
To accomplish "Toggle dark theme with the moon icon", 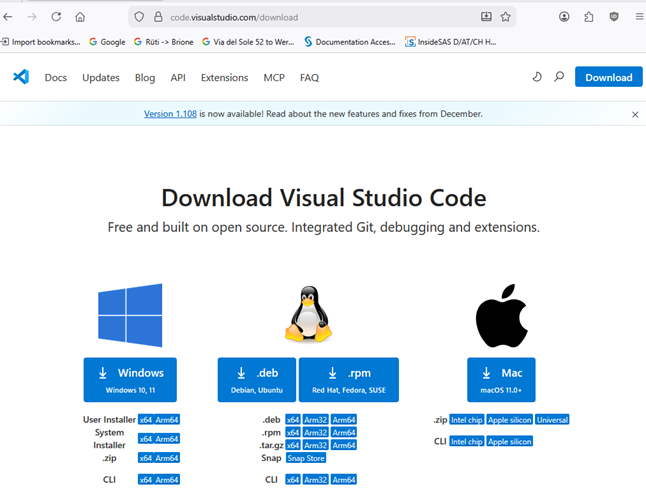I will [537, 77].
